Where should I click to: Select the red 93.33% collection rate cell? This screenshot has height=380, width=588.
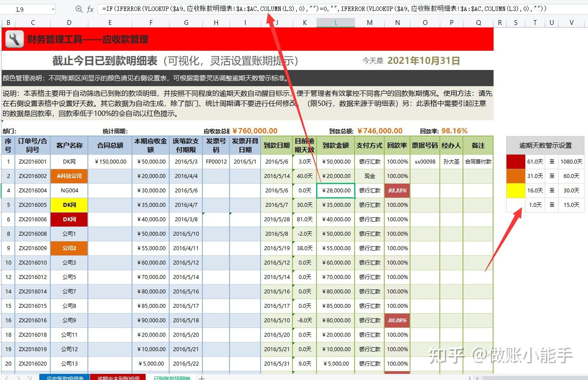pyautogui.click(x=397, y=191)
